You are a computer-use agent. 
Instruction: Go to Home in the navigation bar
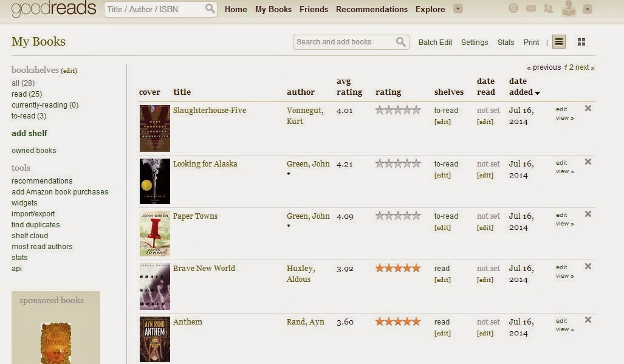click(236, 9)
